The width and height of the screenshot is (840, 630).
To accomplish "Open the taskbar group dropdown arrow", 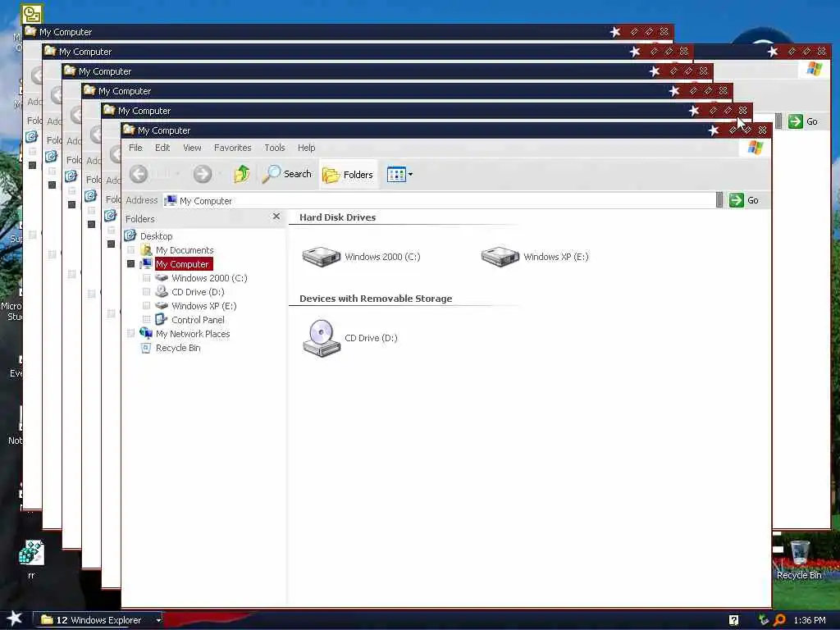I will click(158, 620).
